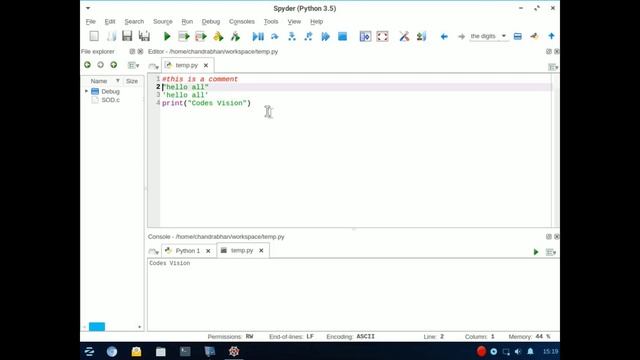The height and width of the screenshot is (360, 640).
Task: Open the Edit menu
Action: coord(110,22)
